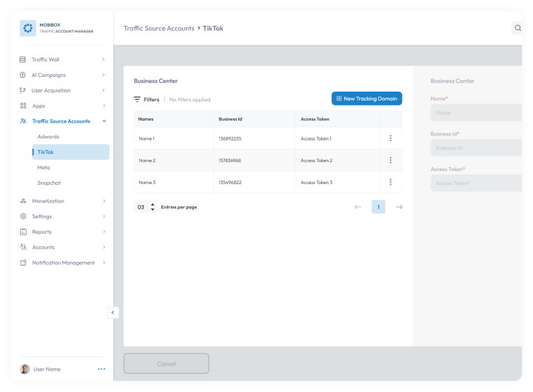Adjust entries per page stepper

[152, 207]
